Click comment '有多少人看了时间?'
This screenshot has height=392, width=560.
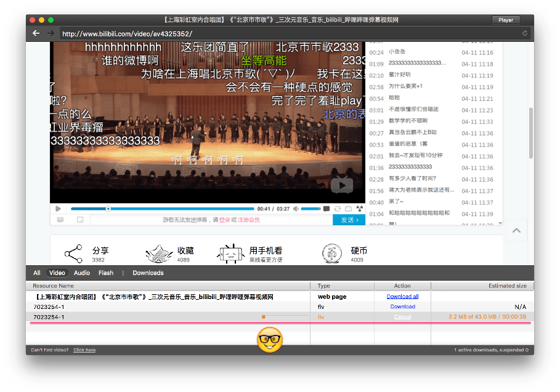coord(413,178)
